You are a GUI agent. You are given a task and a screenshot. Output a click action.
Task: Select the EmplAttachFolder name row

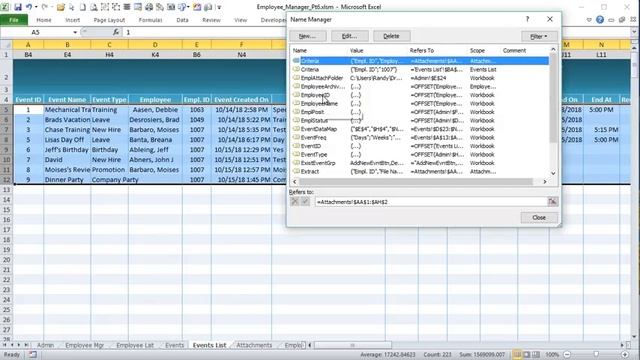click(420, 78)
